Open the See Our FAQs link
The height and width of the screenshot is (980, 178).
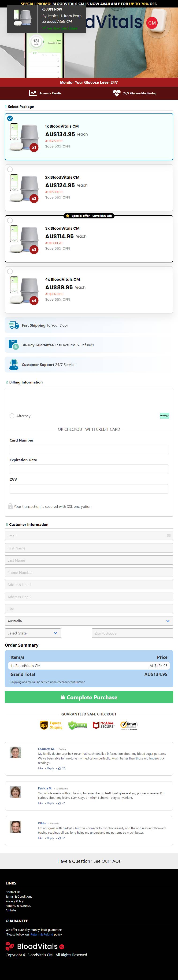[107, 861]
